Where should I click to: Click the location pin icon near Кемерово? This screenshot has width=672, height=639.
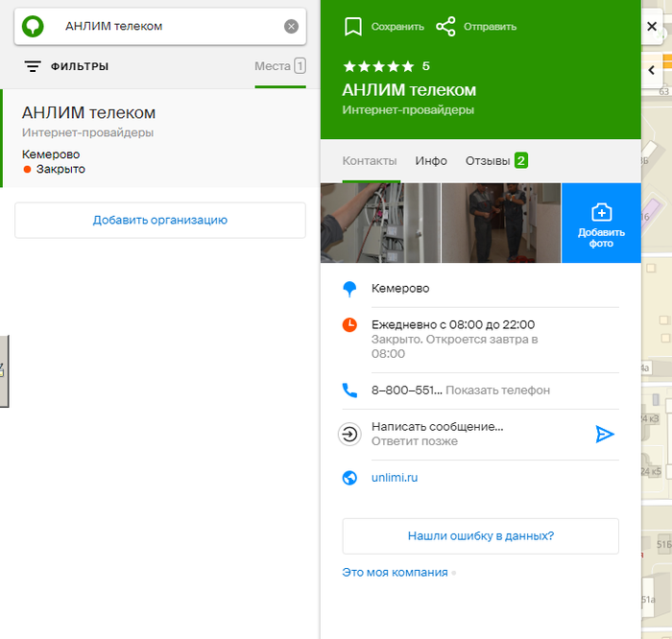[x=349, y=288]
